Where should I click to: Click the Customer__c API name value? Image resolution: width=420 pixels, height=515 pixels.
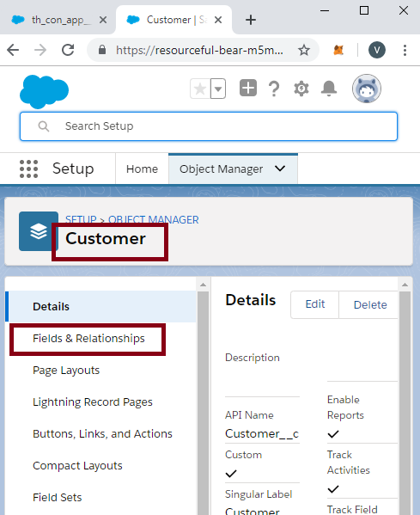click(x=262, y=433)
